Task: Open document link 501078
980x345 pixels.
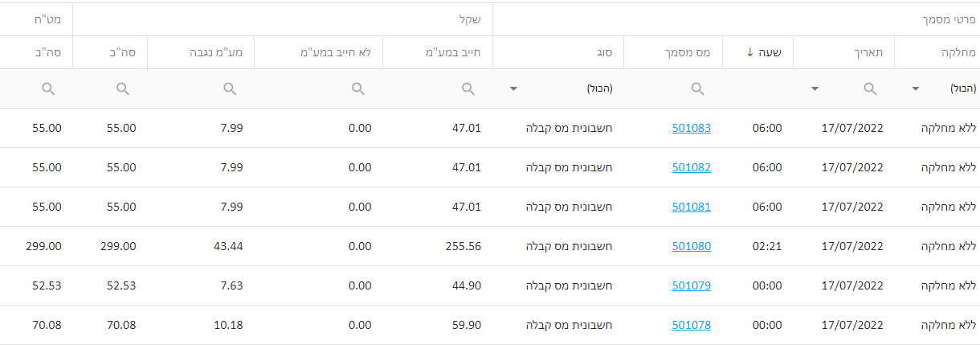Action: [692, 325]
